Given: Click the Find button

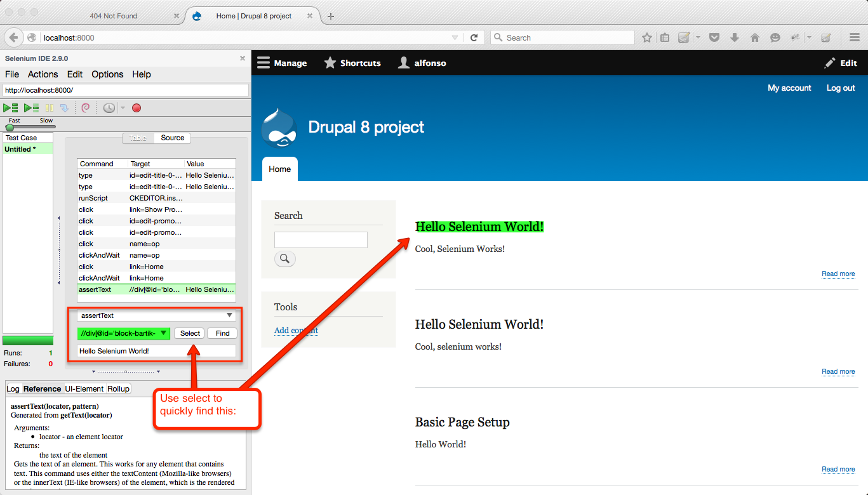Looking at the screenshot, I should tap(222, 333).
